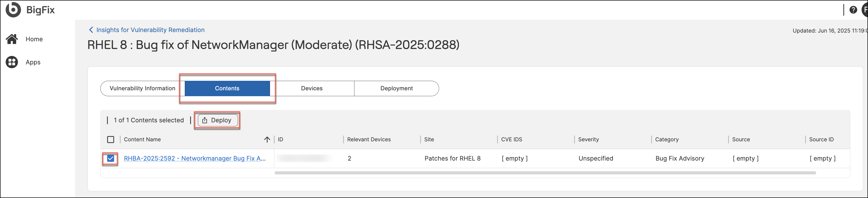The width and height of the screenshot is (868, 198).
Task: Open the Home sidebar icon
Action: click(x=12, y=39)
